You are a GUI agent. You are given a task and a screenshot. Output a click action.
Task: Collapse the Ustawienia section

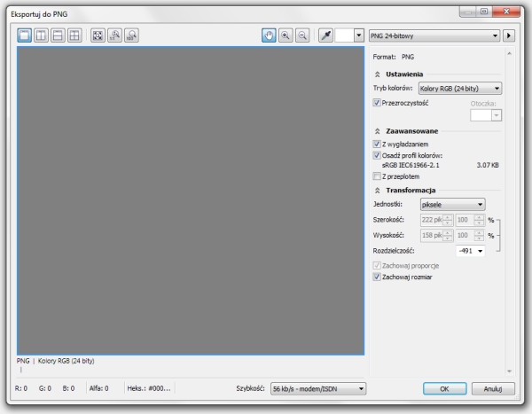(x=379, y=74)
